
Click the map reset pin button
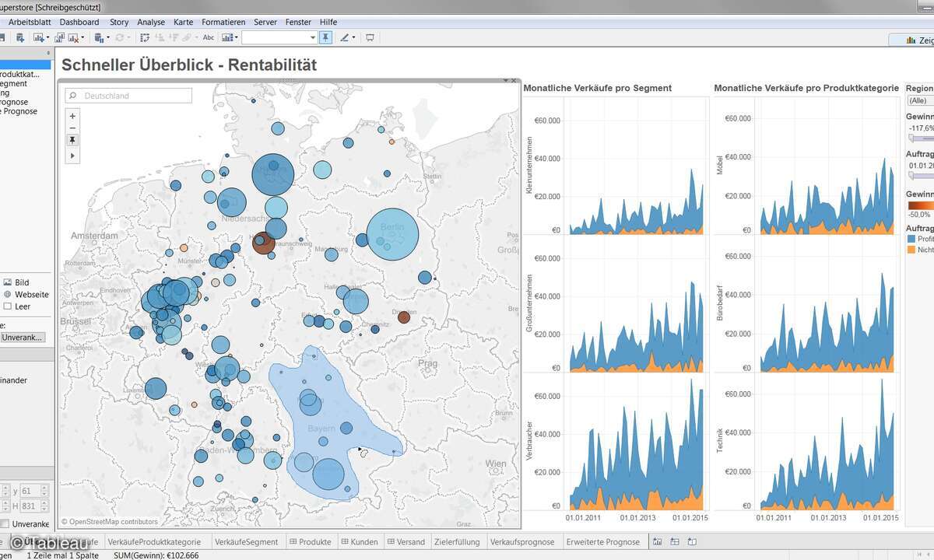(72, 140)
